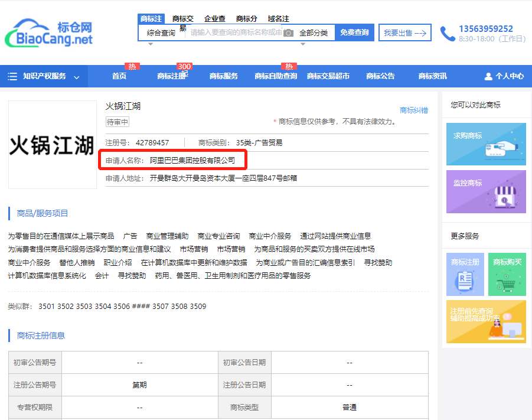Click the BiaoCang.net logo
Image resolution: width=532 pixels, height=420 pixels.
click(x=48, y=33)
